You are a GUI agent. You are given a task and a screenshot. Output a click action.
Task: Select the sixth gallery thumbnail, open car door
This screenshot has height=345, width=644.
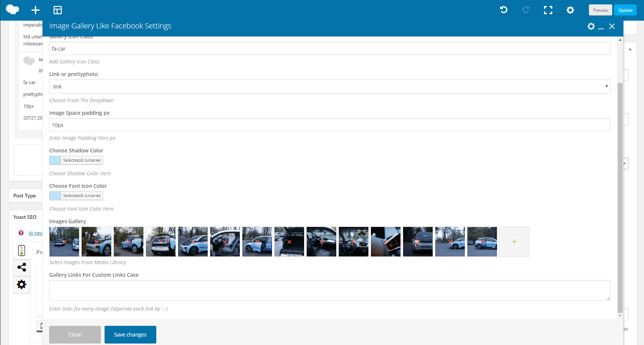click(225, 242)
